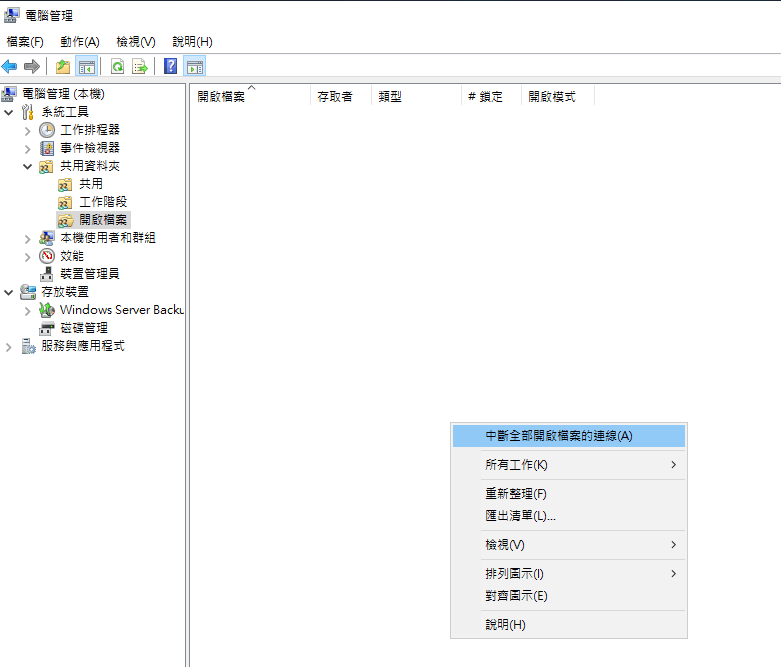Click the 工作排程器 clock icon

47,130
